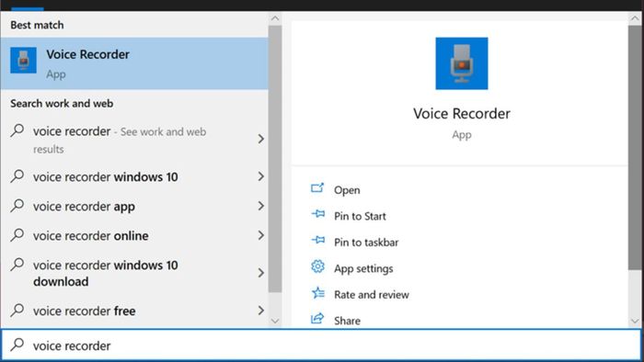The width and height of the screenshot is (644, 362).
Task: Click the Share icon
Action: click(x=317, y=319)
